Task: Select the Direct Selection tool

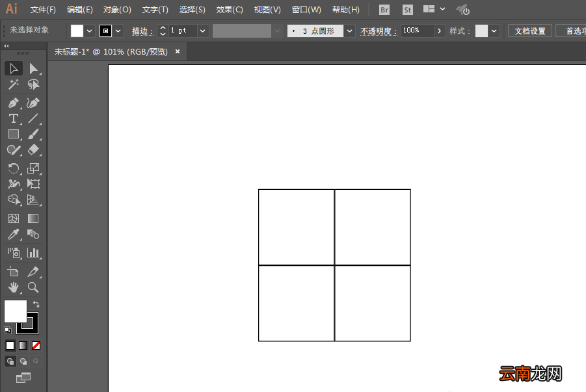Action: tap(33, 69)
